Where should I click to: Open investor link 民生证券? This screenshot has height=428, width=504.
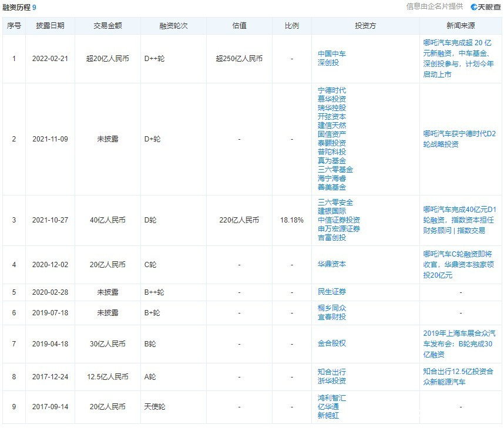tap(332, 292)
